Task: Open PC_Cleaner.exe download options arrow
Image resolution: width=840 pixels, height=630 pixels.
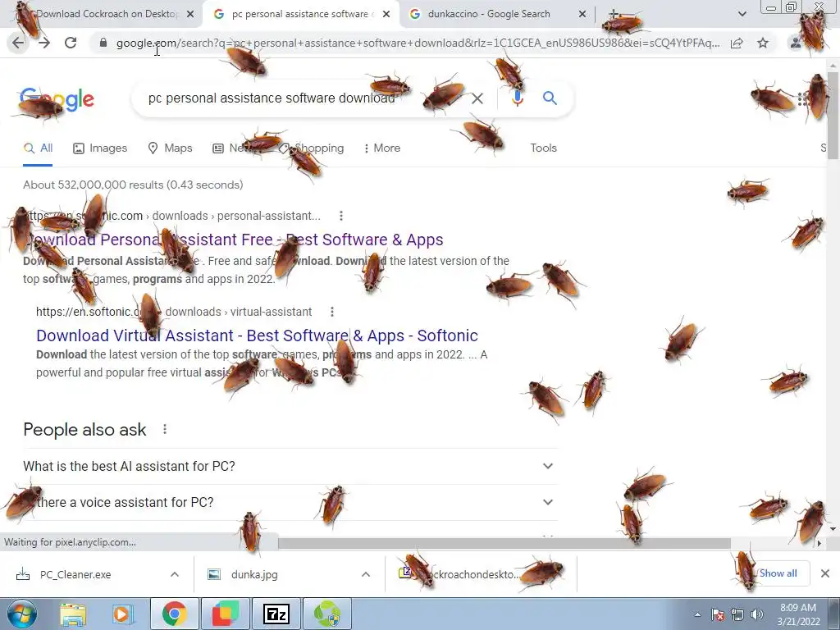Action: 175,574
